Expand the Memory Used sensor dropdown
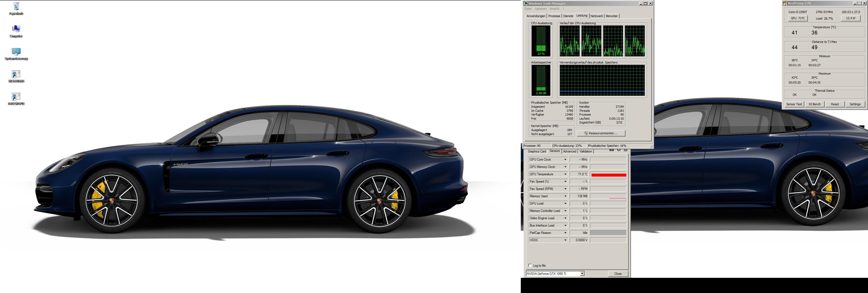Image resolution: width=868 pixels, height=293 pixels. pos(565,196)
